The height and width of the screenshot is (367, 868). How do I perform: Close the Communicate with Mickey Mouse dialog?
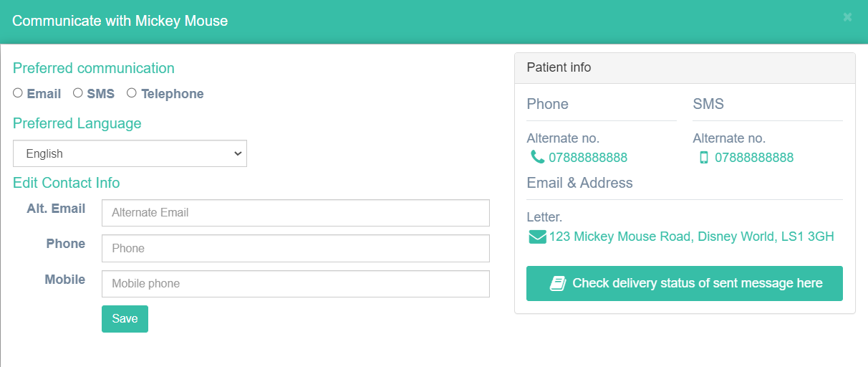[847, 17]
